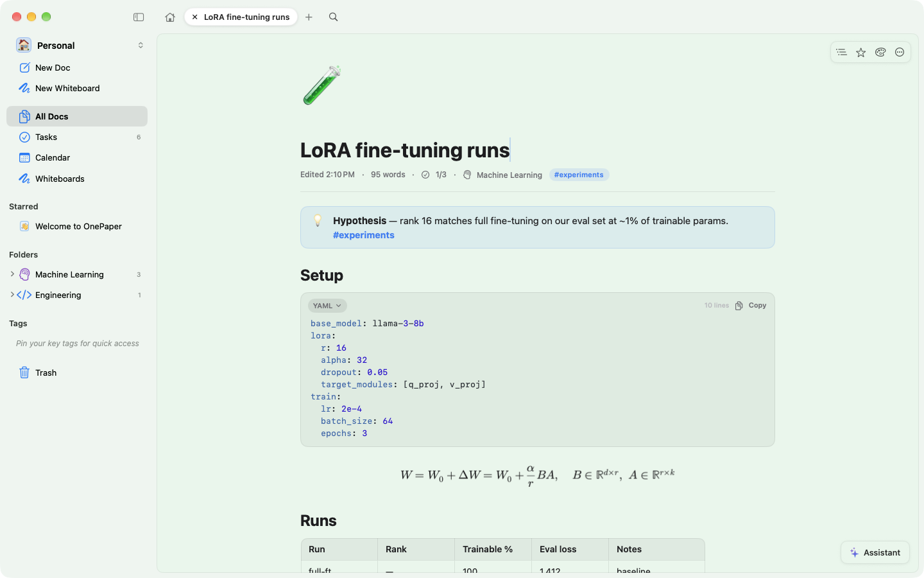Create a New Whiteboard

pyautogui.click(x=77, y=88)
